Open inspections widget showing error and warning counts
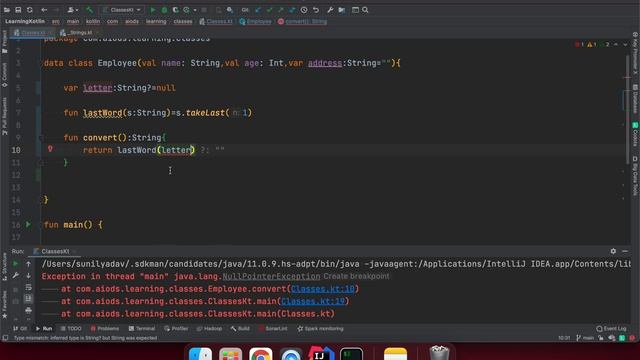640x360 pixels. 593,44
